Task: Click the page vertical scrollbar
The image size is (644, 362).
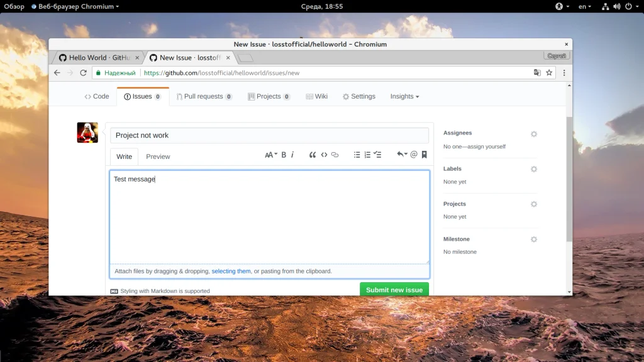Action: click(x=569, y=179)
